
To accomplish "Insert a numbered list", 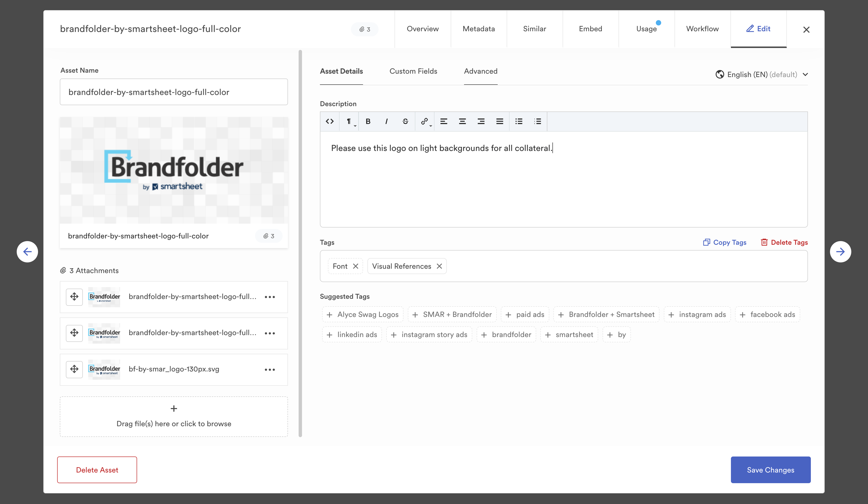I will tap(537, 121).
